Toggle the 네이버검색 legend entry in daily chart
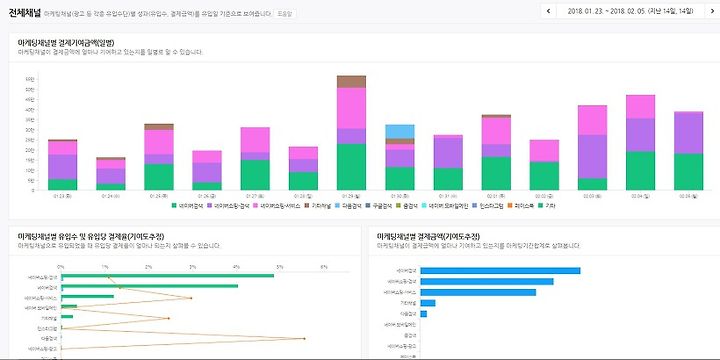The height and width of the screenshot is (360, 720). [186, 206]
